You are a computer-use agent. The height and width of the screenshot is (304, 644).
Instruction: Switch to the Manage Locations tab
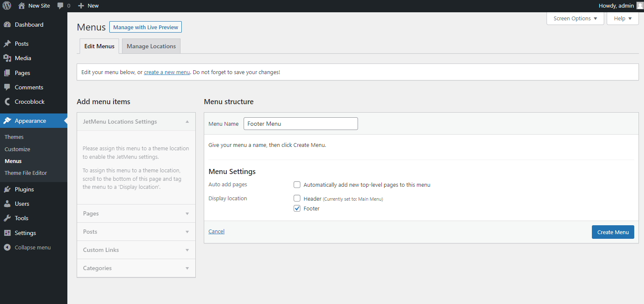click(151, 46)
